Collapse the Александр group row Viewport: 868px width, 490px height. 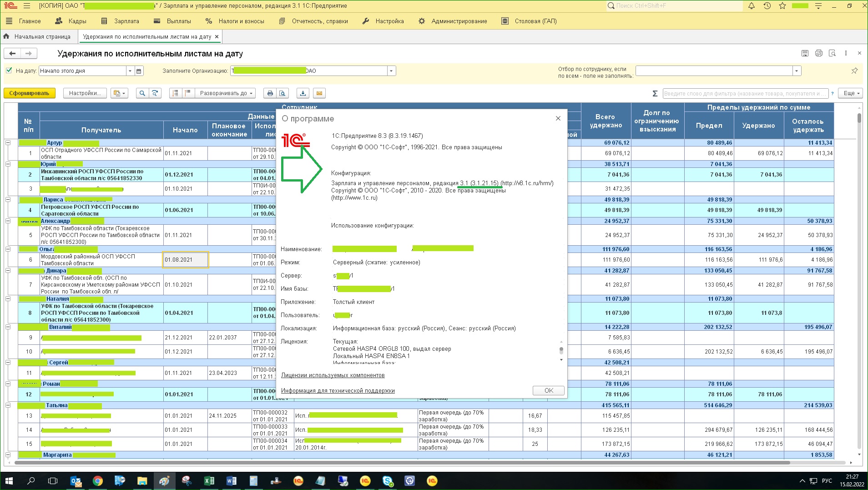[8, 221]
